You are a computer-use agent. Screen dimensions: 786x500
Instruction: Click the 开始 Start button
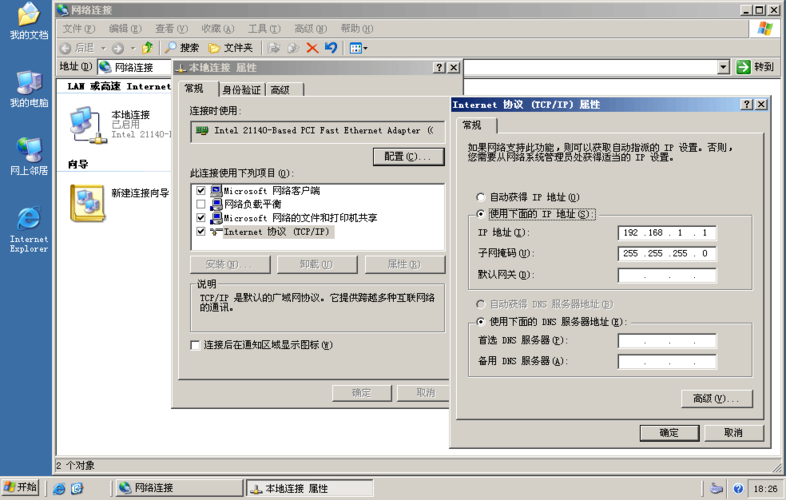(20, 488)
